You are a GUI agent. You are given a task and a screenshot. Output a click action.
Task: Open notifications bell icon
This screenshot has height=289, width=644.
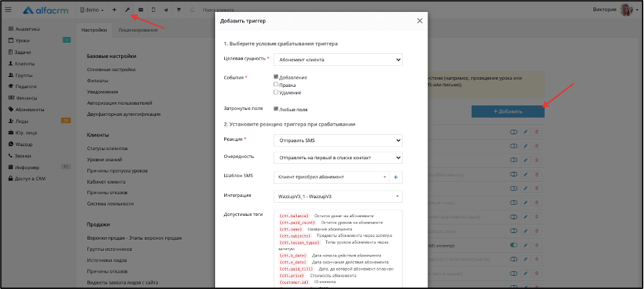pyautogui.click(x=192, y=10)
